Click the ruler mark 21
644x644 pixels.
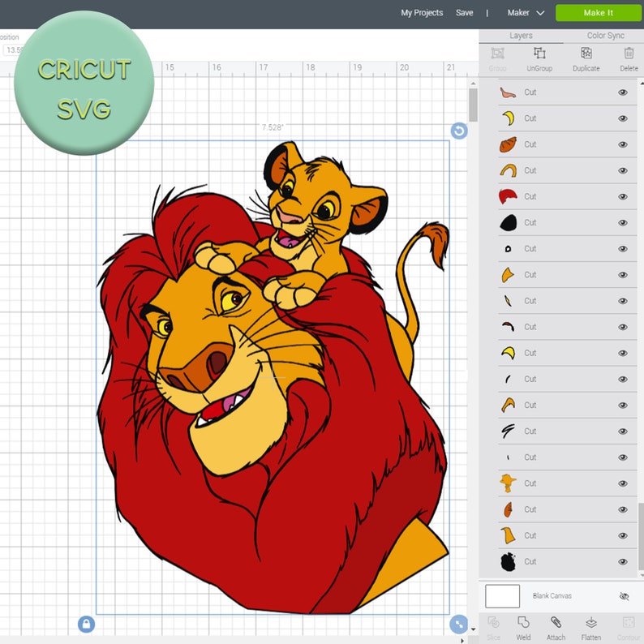point(450,67)
